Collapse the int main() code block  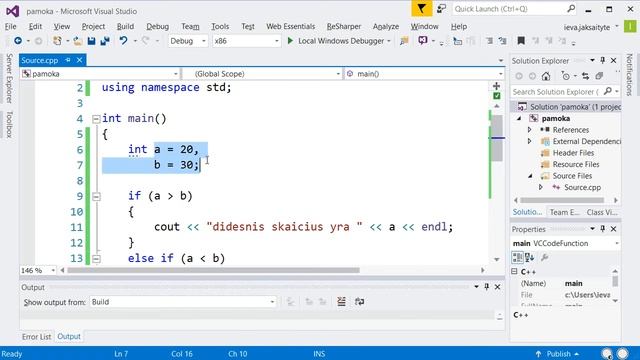pos(96,119)
